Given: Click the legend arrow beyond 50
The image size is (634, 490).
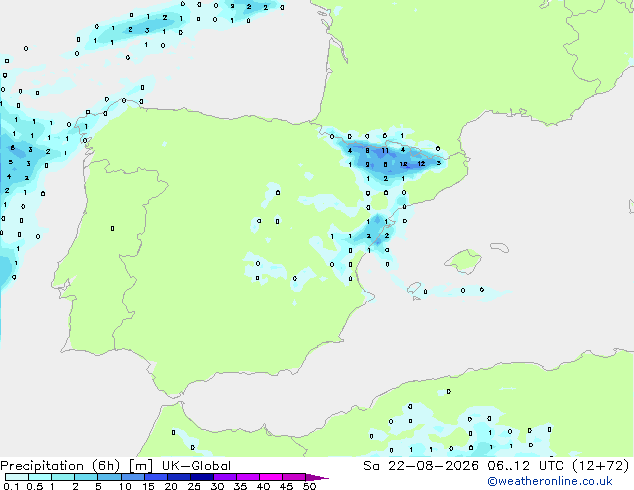Looking at the screenshot, I should 317,477.
